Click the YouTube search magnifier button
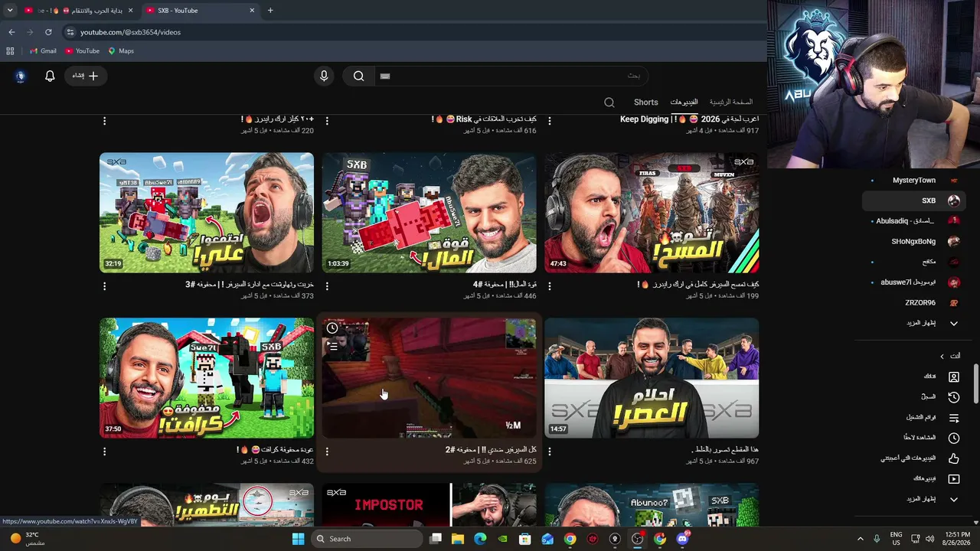 coord(358,76)
